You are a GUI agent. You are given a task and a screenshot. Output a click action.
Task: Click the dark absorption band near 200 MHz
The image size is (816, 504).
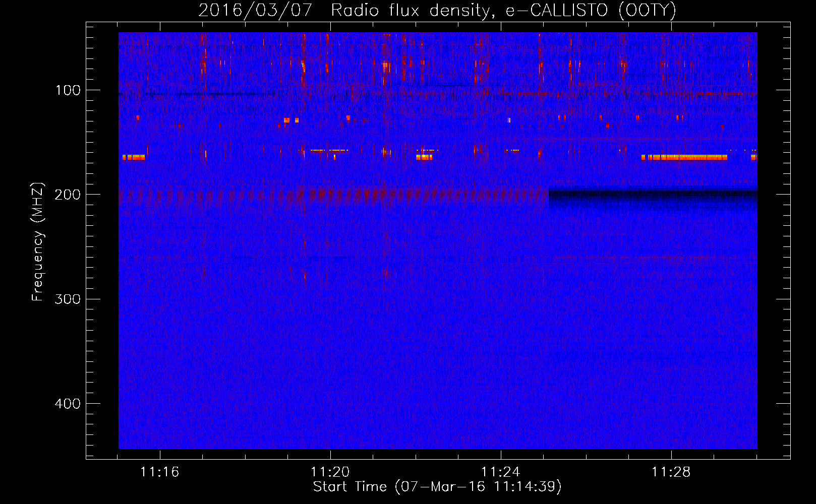(653, 198)
